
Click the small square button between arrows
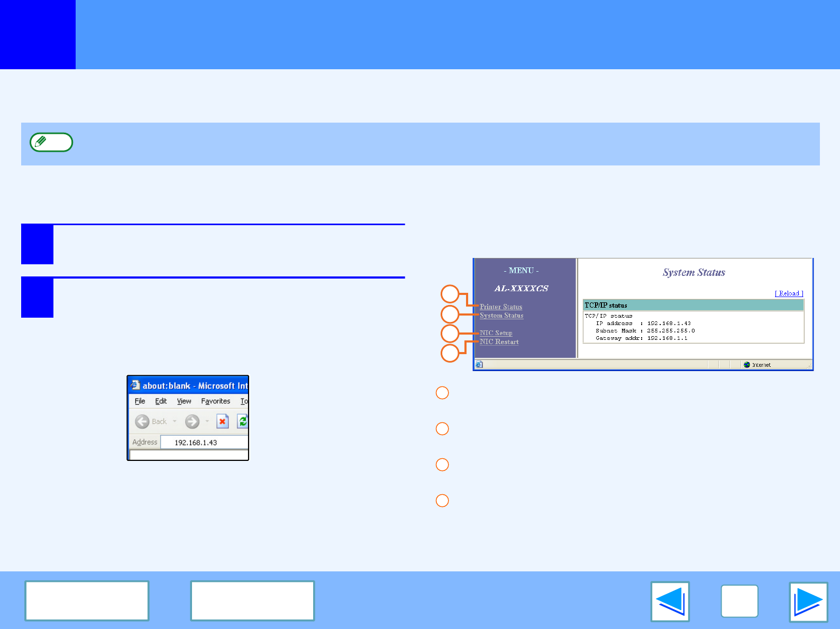[x=739, y=602]
